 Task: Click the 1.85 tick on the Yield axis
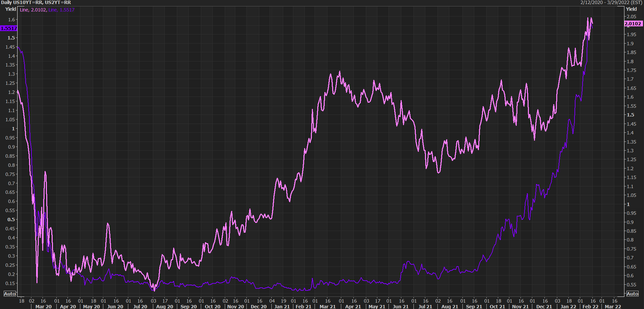point(632,52)
